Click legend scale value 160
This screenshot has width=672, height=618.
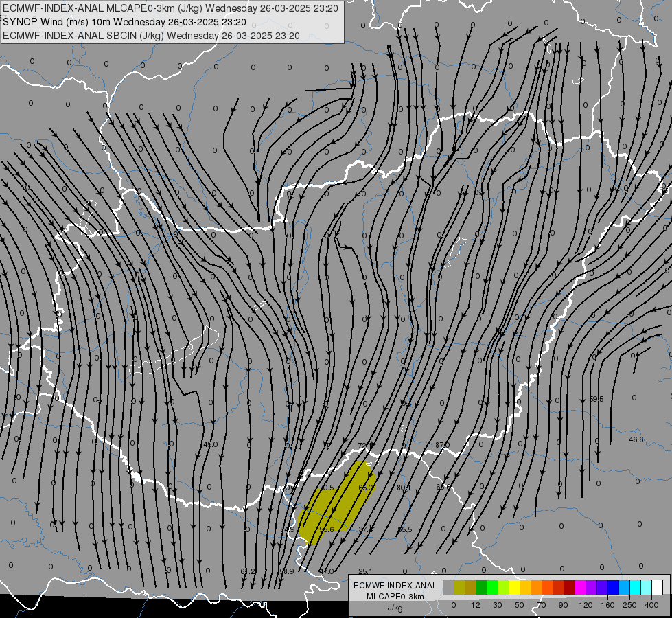[607, 605]
